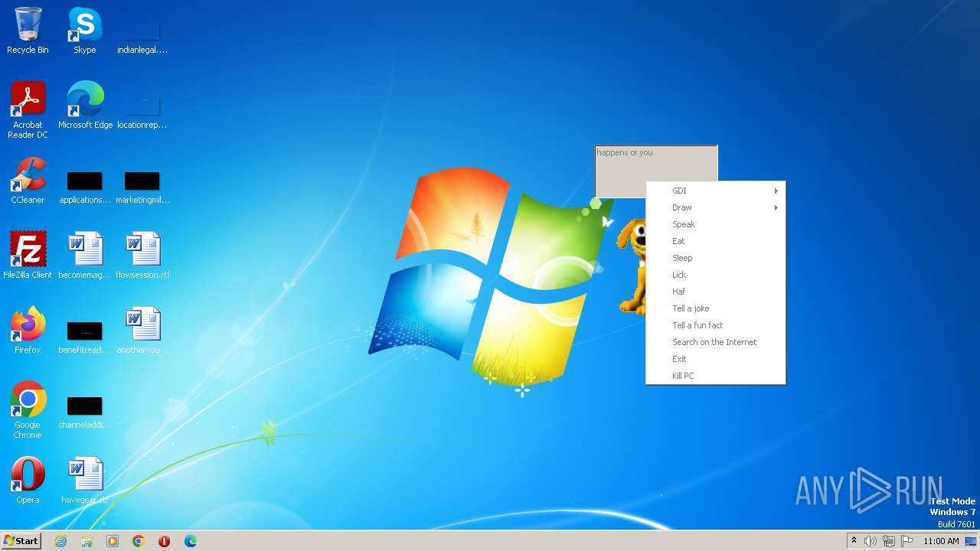Image resolution: width=980 pixels, height=551 pixels.
Task: Open File Explorer from taskbar
Action: point(87,541)
